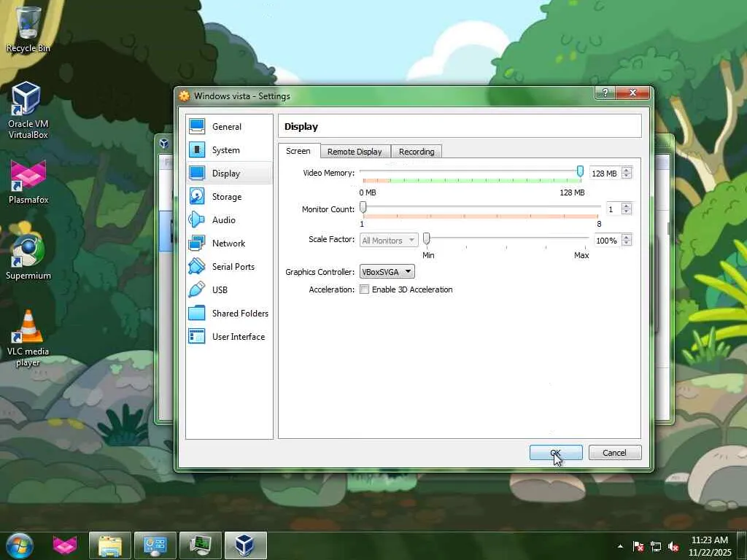This screenshot has height=560, width=747.
Task: Switch to the Remote Display tab
Action: coord(355,152)
